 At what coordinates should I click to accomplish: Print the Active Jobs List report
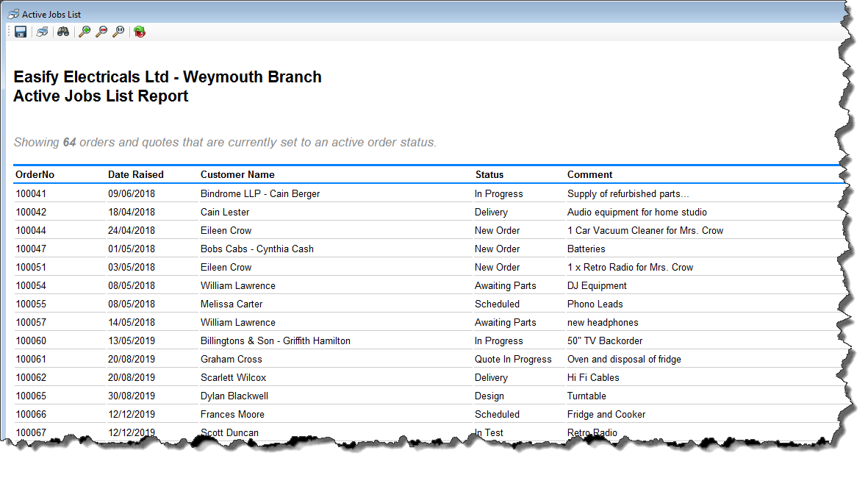(x=43, y=32)
